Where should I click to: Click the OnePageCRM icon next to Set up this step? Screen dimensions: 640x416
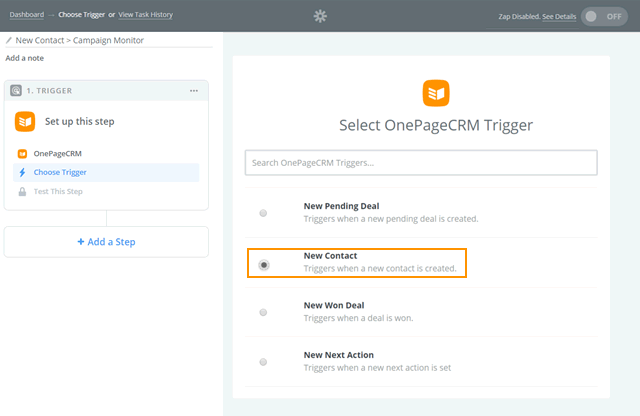25,122
